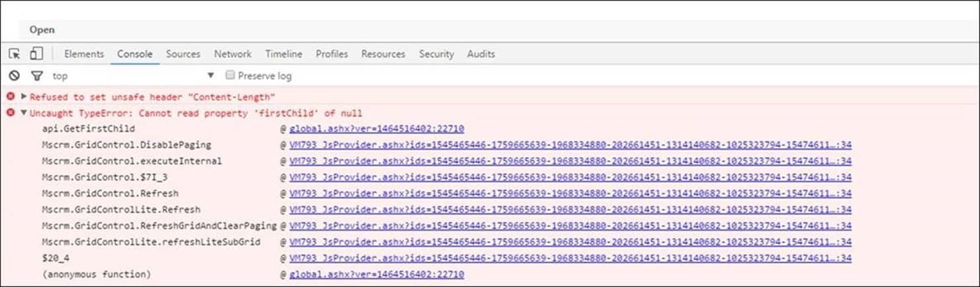Open global.ashx link for anonymous function

[x=377, y=274]
